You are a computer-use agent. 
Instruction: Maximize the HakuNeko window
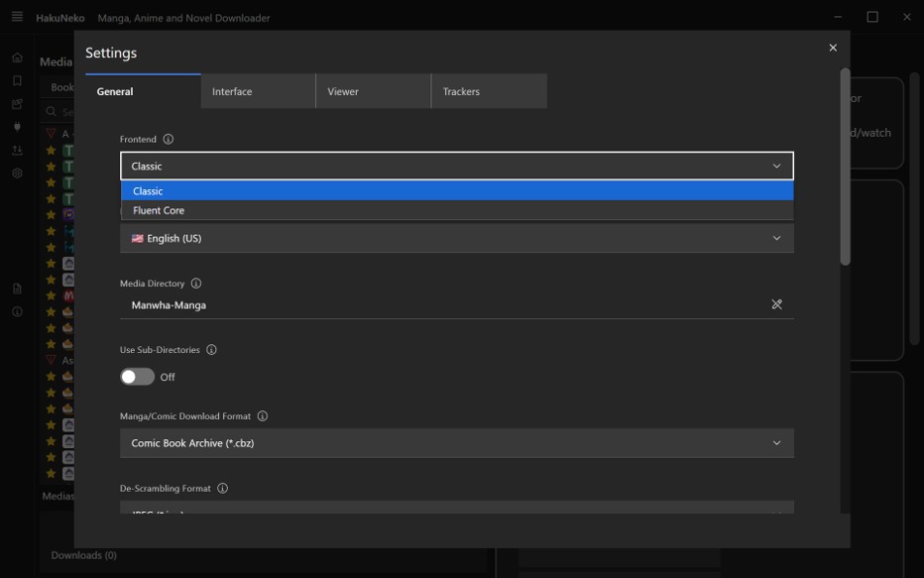(x=872, y=17)
